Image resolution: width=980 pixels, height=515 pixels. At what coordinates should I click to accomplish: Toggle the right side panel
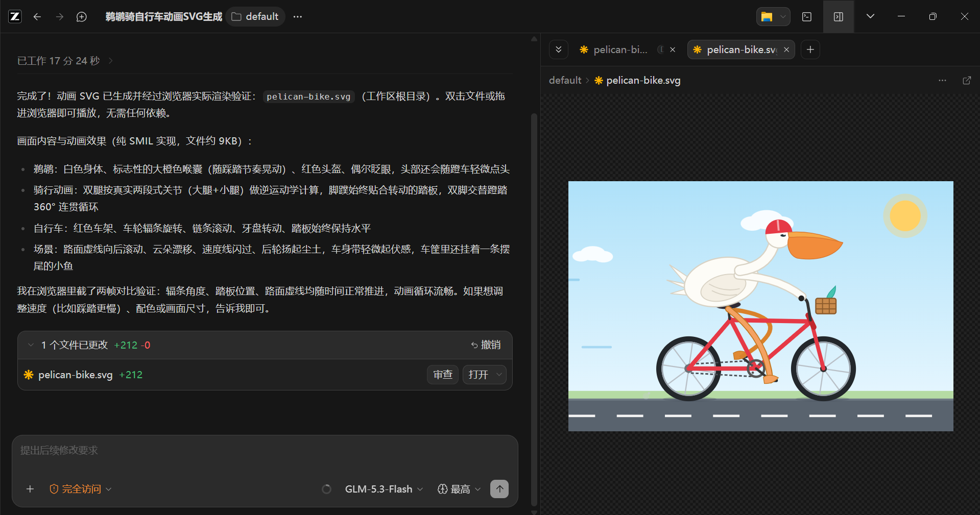tap(839, 17)
